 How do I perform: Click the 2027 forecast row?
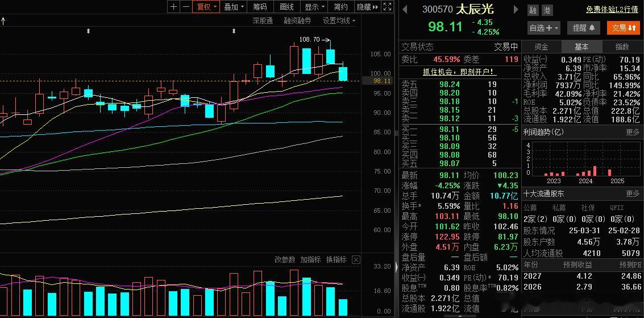[582, 276]
